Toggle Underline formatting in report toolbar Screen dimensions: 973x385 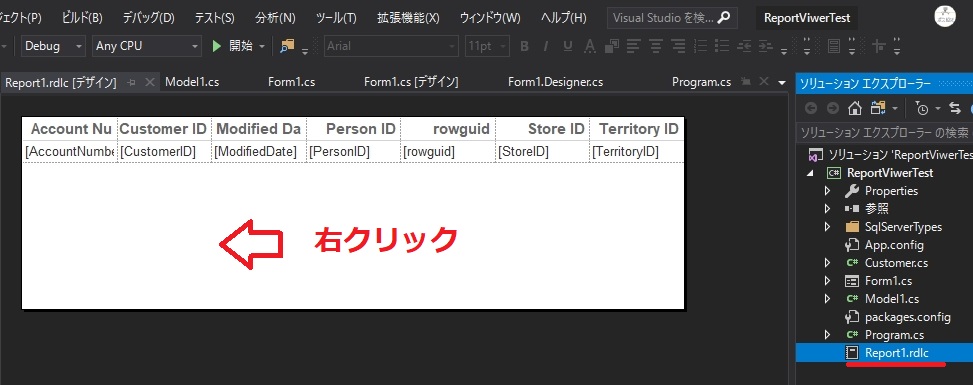coord(567,46)
